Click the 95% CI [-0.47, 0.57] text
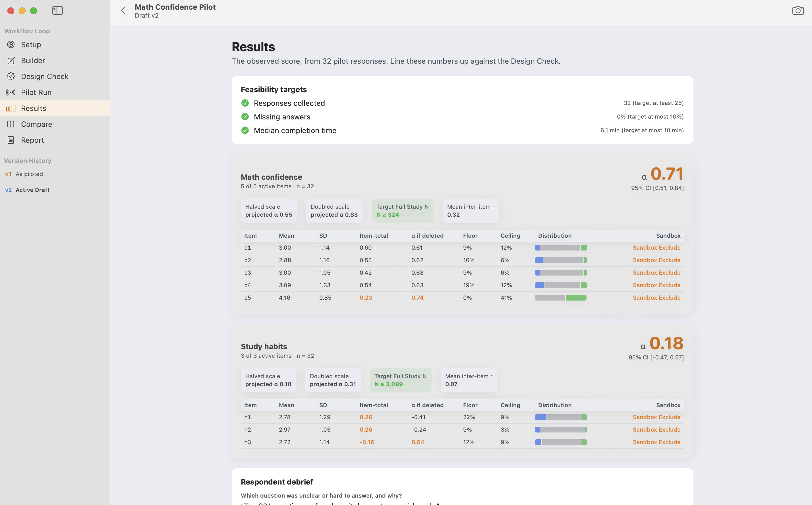Screen dimensions: 812x505 656,357
